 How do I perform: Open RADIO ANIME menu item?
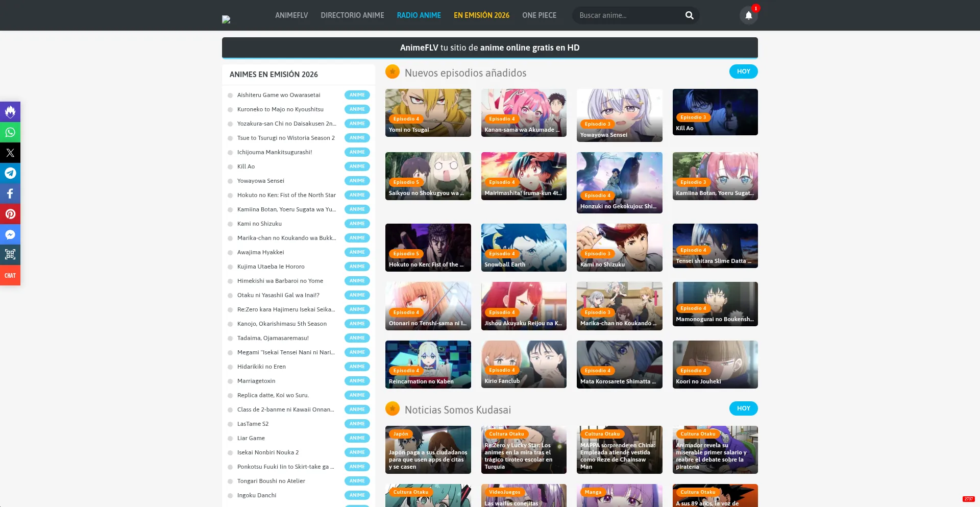[419, 15]
